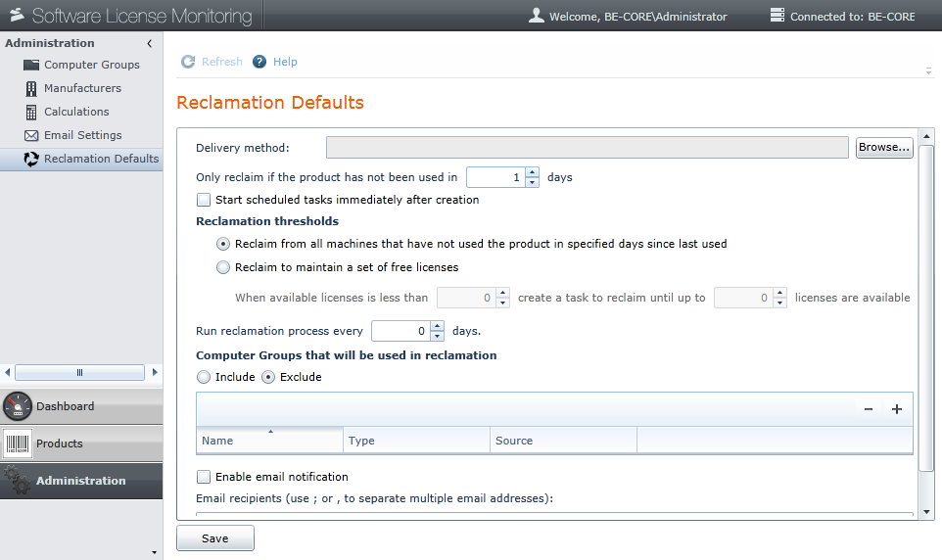Click the Computer Groups folder icon

tap(31, 65)
